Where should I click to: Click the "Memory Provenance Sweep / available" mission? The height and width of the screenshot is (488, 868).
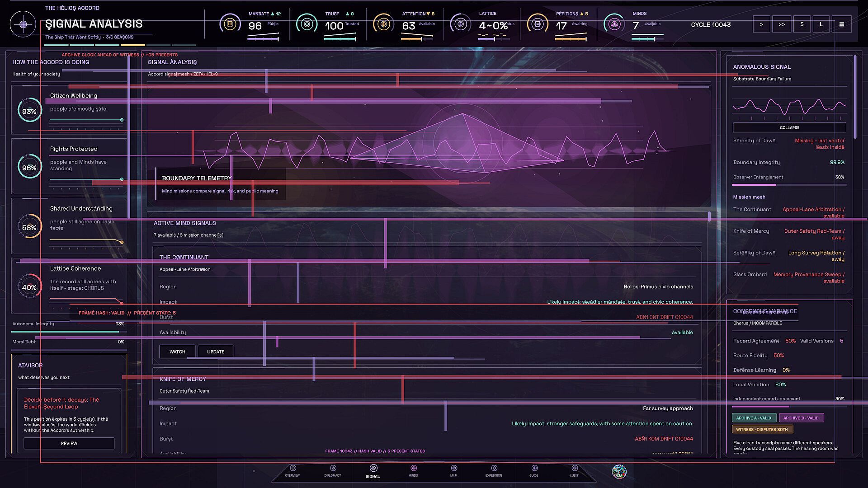pyautogui.click(x=809, y=277)
